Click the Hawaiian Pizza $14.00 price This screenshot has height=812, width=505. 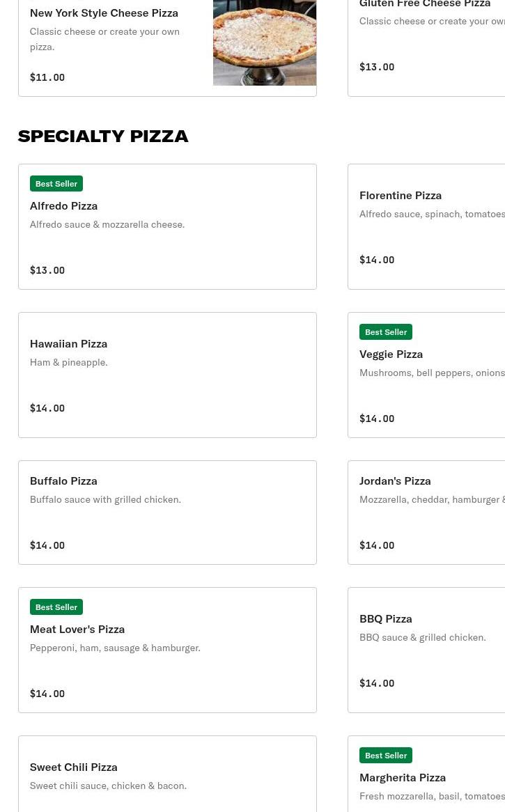pos(47,408)
